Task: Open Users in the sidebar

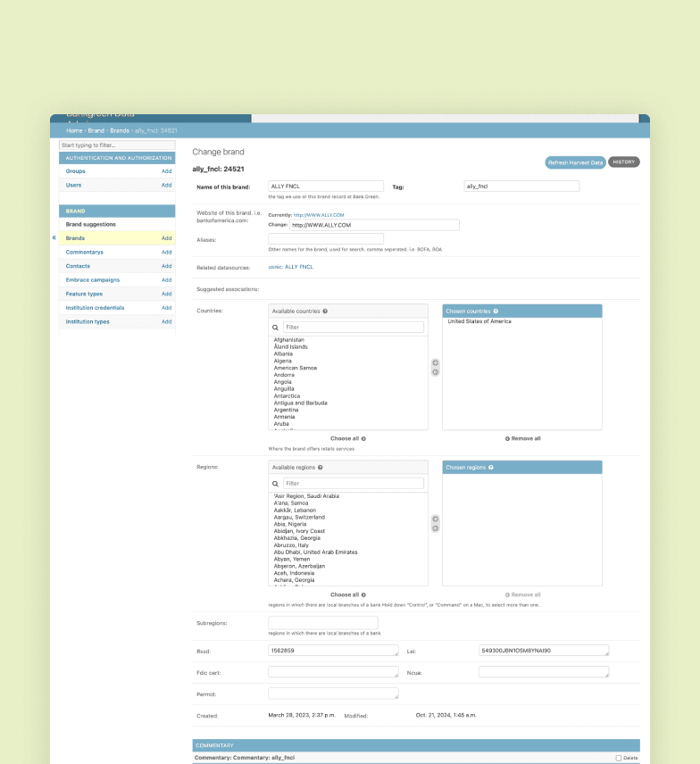Action: [73, 185]
